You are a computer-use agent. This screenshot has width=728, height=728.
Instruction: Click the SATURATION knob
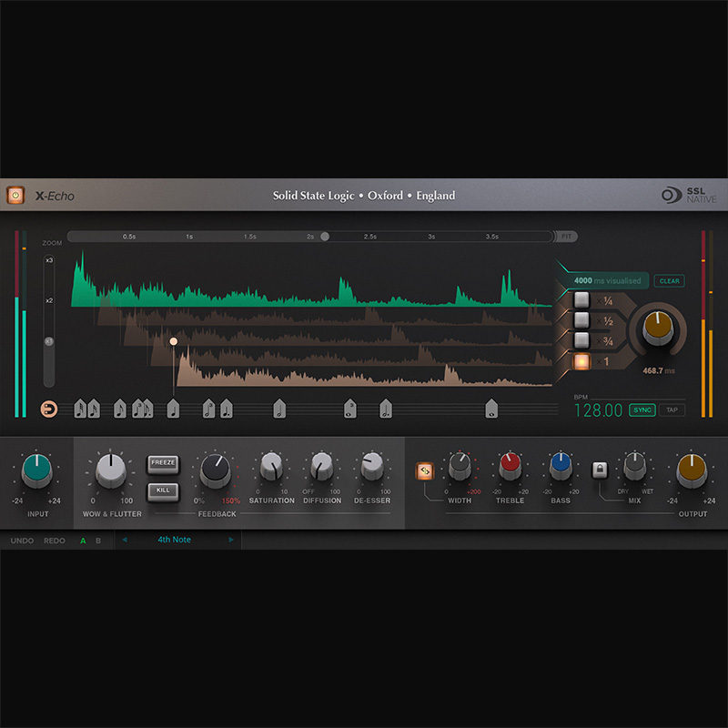click(271, 467)
